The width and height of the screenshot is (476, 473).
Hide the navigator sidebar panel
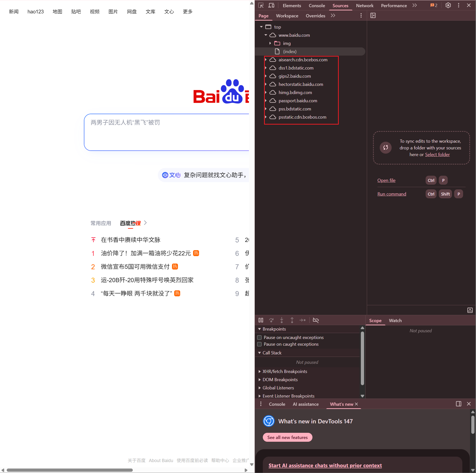[x=373, y=15]
